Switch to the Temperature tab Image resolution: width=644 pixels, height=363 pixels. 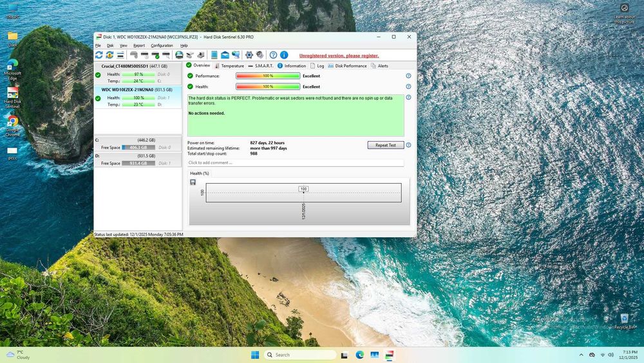click(x=229, y=66)
